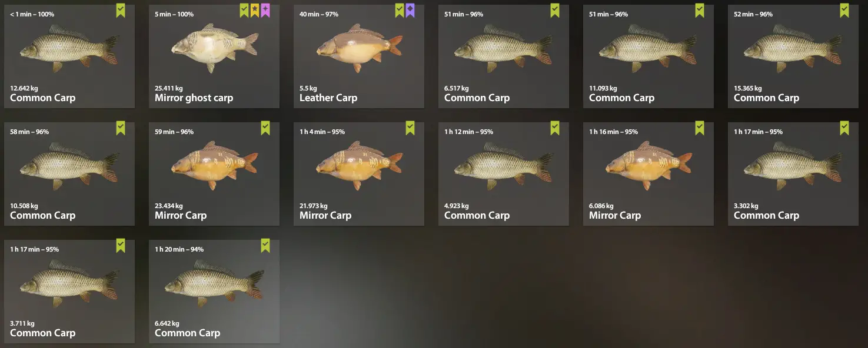The height and width of the screenshot is (348, 868).
Task: Click the 3.711 kg Common Carp card
Action: coord(69,292)
